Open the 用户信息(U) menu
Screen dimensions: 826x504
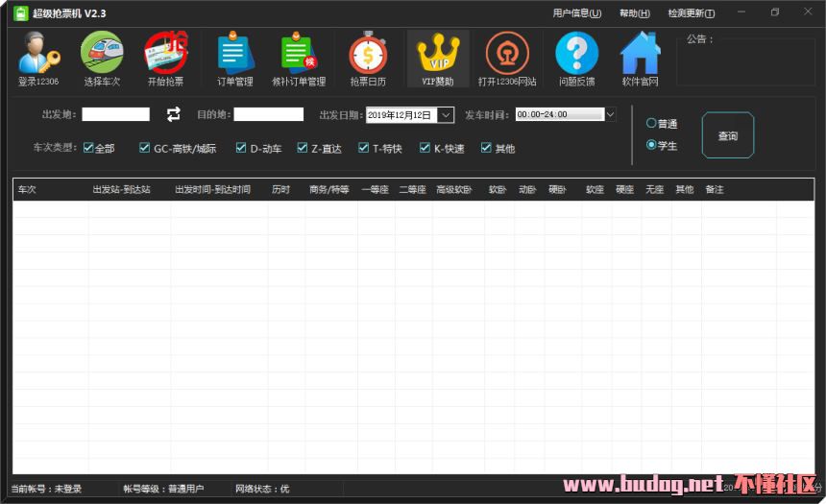coord(577,13)
